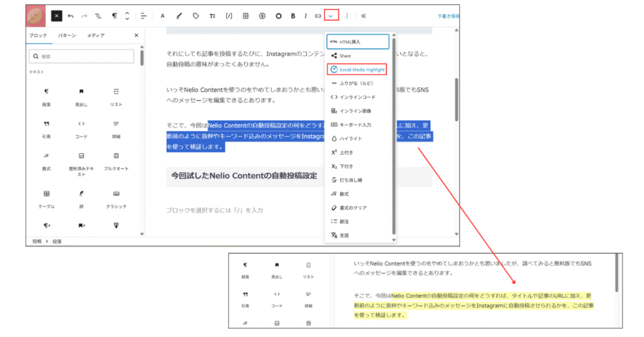644x337 pixels.
Task: Open the text alignment control in toolbar
Action: 143,16
